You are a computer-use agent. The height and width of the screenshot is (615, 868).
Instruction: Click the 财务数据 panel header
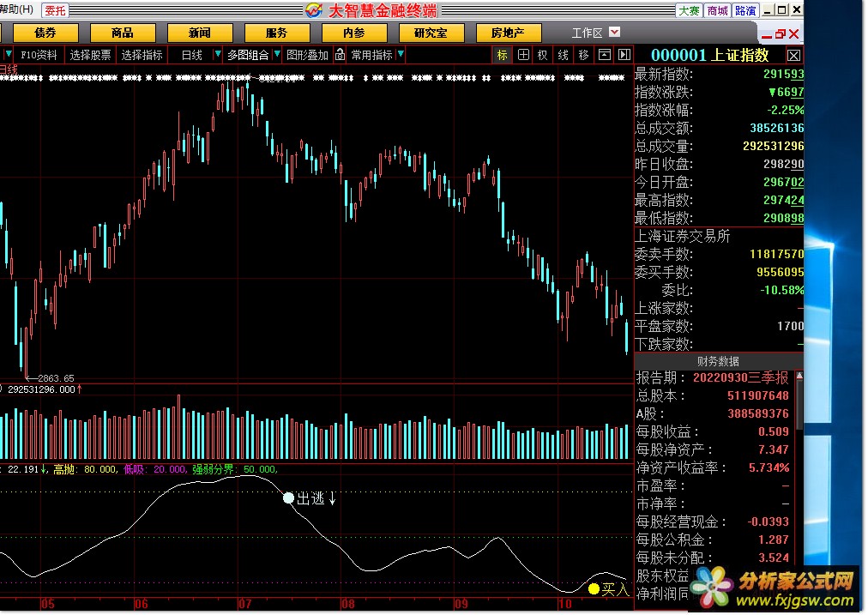[718, 361]
